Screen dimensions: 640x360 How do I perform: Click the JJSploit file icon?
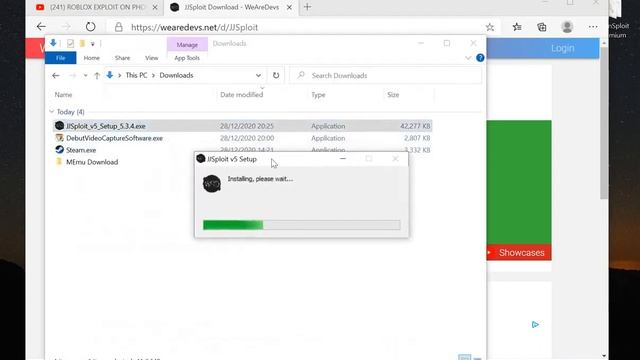coord(59,126)
